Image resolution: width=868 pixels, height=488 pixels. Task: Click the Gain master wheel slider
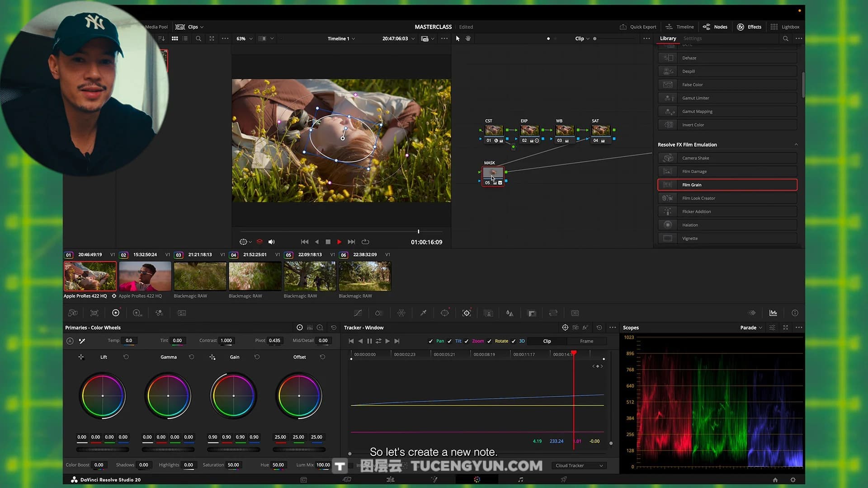pyautogui.click(x=233, y=450)
